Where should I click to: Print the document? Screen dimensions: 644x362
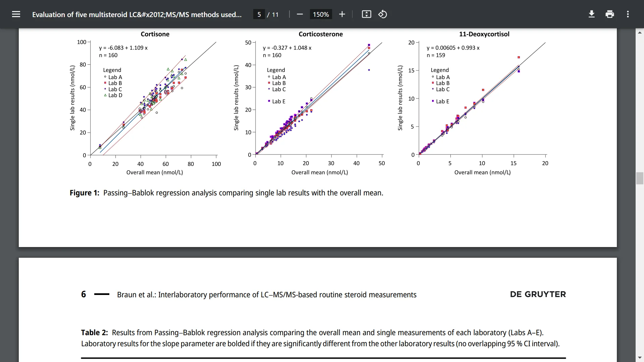click(x=610, y=14)
